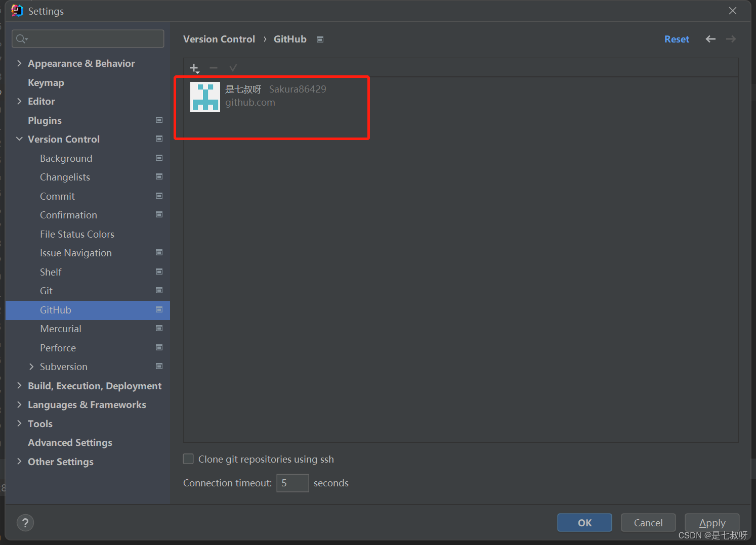The height and width of the screenshot is (545, 756).
Task: Click the set default account checkmark icon
Action: 233,68
